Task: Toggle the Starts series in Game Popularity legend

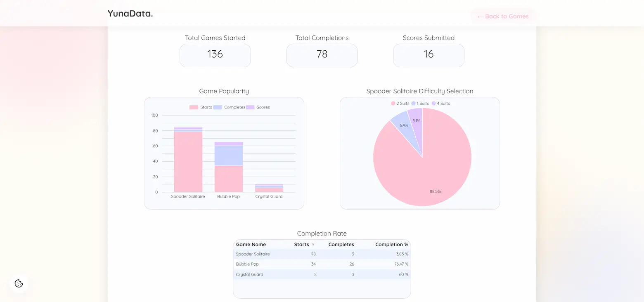Action: (202, 107)
